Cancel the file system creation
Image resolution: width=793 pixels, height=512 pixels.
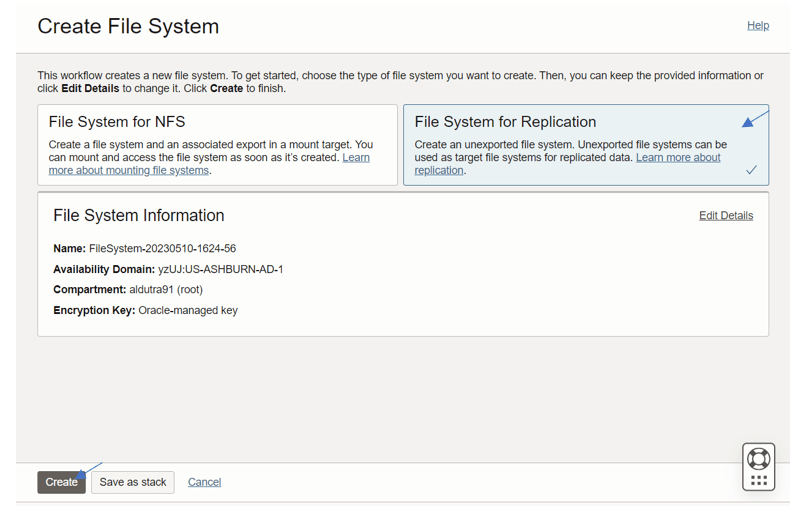(x=204, y=482)
